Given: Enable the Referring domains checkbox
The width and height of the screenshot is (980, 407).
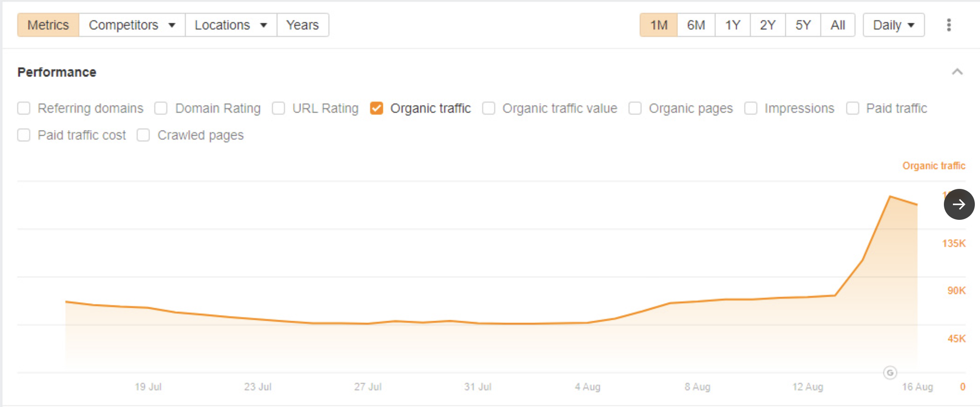Looking at the screenshot, I should pyautogui.click(x=23, y=109).
